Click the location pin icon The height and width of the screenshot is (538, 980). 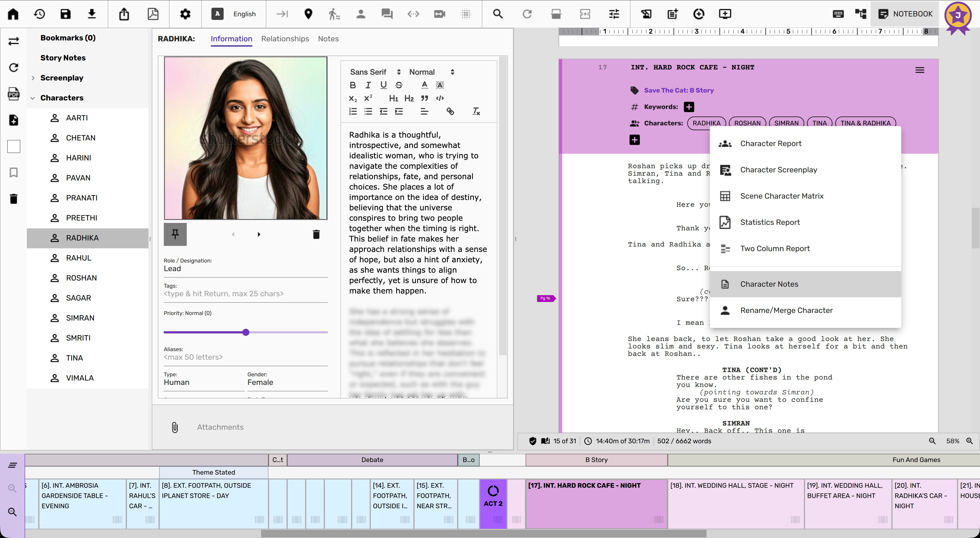click(308, 14)
